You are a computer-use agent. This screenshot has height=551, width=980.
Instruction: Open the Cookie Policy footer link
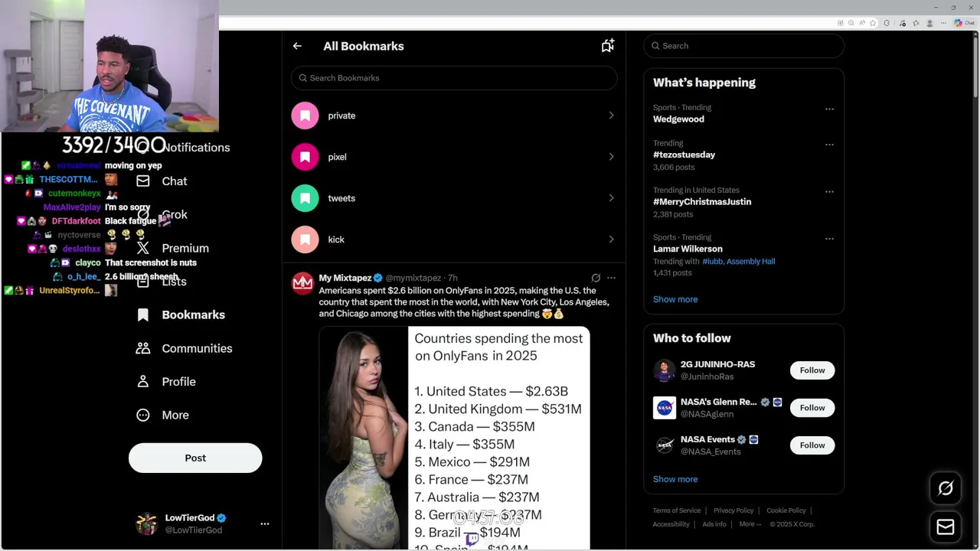[x=786, y=510]
